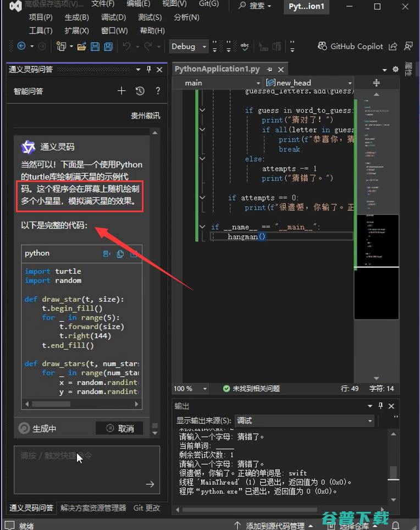This screenshot has width=420, height=530.
Task: Open the 调试(D) menu
Action: (x=113, y=17)
